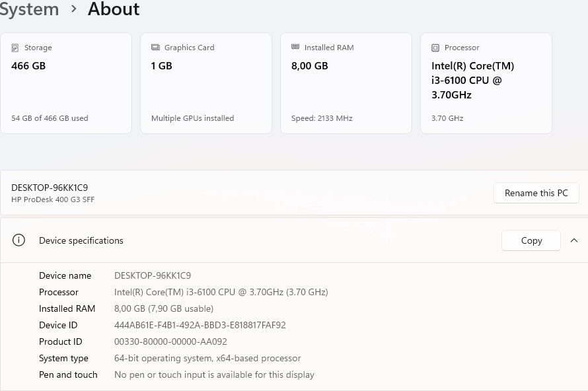
Task: Go back to System breadcrumb
Action: coord(29,9)
